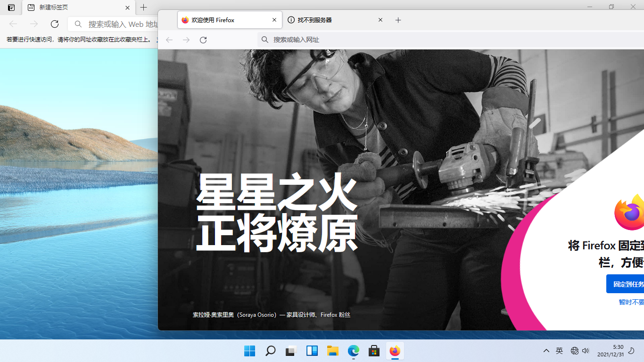Screen dimensions: 644x362
Task: Select the 欢迎使用 Firefox tab
Action: tap(222, 20)
